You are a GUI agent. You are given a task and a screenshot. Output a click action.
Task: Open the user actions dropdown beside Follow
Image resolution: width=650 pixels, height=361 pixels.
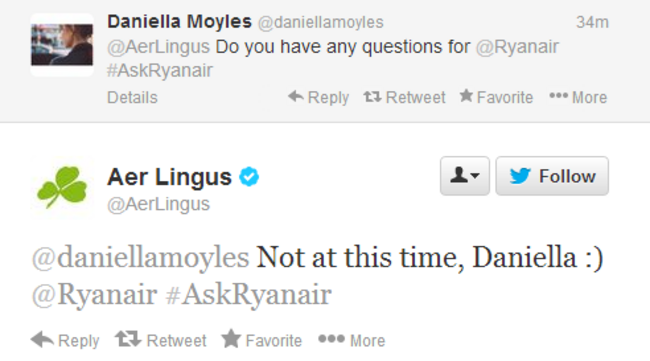click(x=465, y=176)
